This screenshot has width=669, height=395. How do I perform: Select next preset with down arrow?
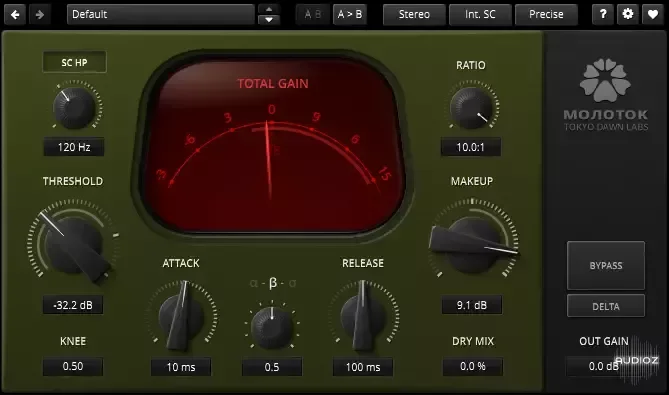(x=269, y=20)
